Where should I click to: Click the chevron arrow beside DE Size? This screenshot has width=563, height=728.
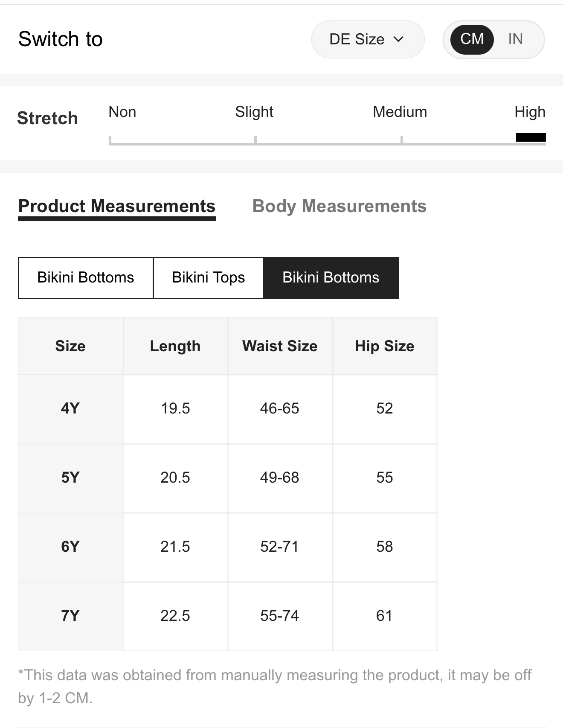(398, 39)
